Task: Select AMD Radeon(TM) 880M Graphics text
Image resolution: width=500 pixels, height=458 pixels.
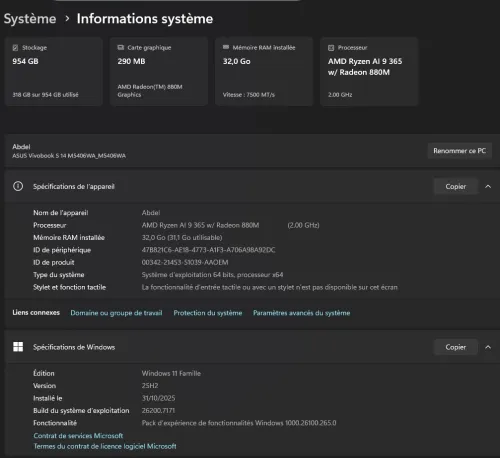Action: click(x=150, y=91)
